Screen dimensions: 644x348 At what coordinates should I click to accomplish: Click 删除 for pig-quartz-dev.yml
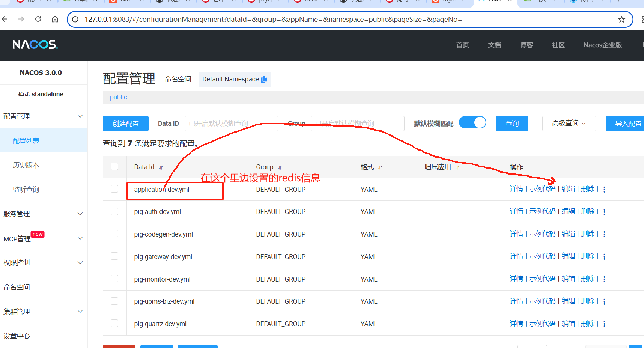click(x=588, y=324)
